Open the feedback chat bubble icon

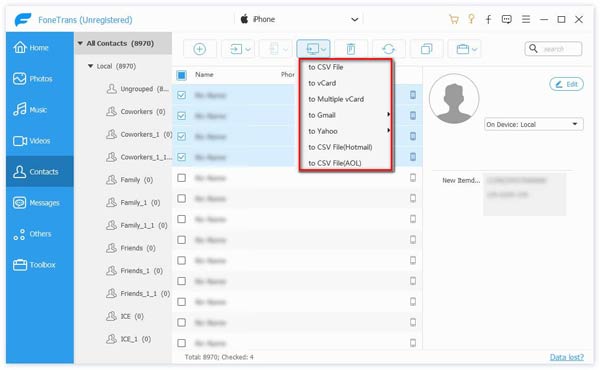[507, 20]
